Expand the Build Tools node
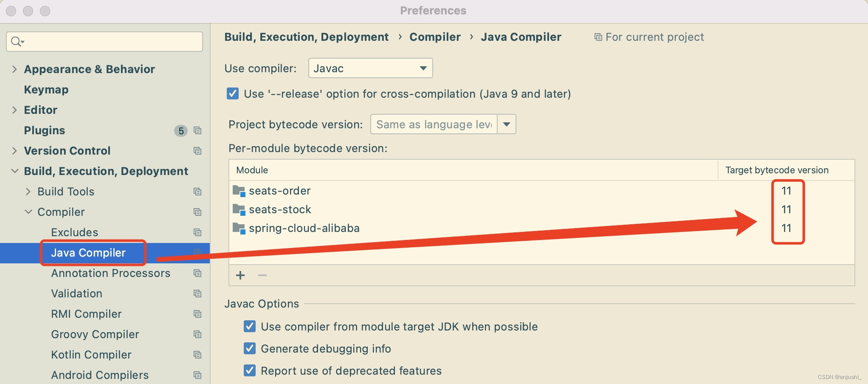The image size is (868, 384). [x=28, y=192]
